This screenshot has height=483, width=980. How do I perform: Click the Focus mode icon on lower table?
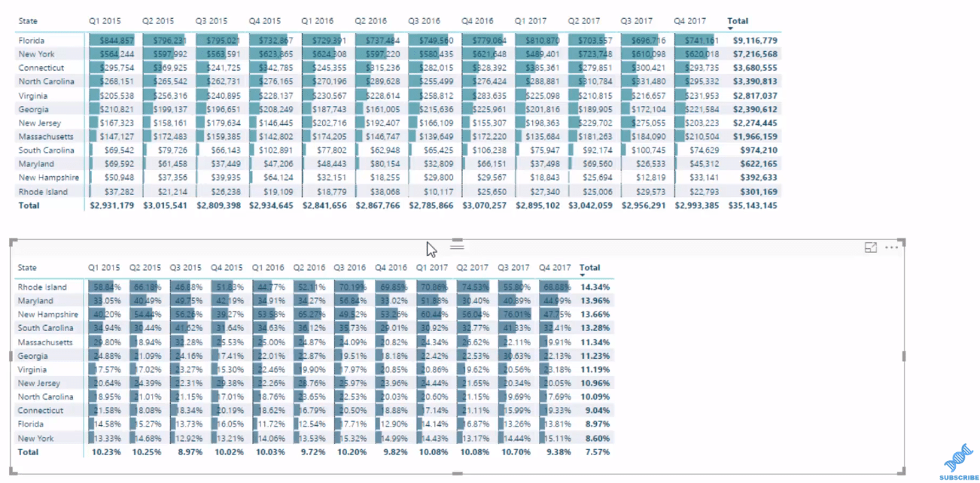coord(871,248)
